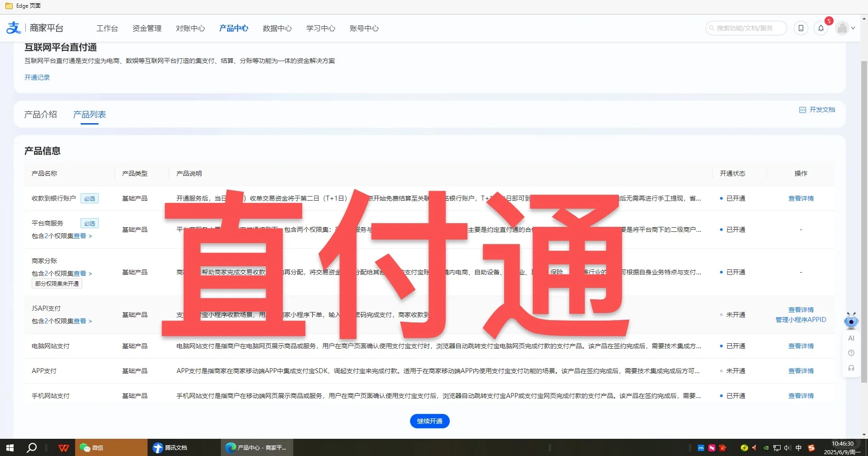Switch to the 产品介绍 tab
Viewport: 868px width, 456px height.
click(41, 115)
